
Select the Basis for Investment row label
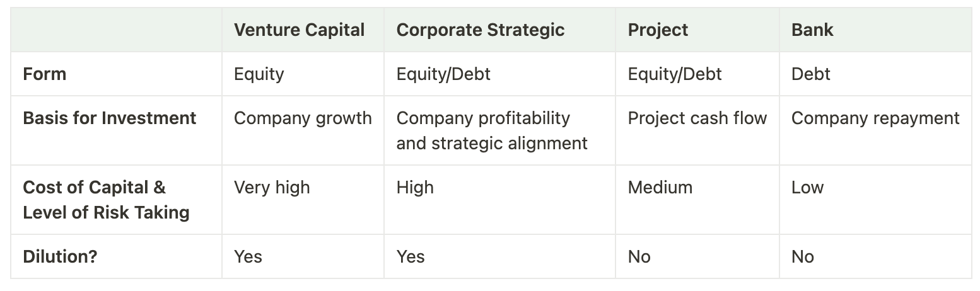(109, 118)
